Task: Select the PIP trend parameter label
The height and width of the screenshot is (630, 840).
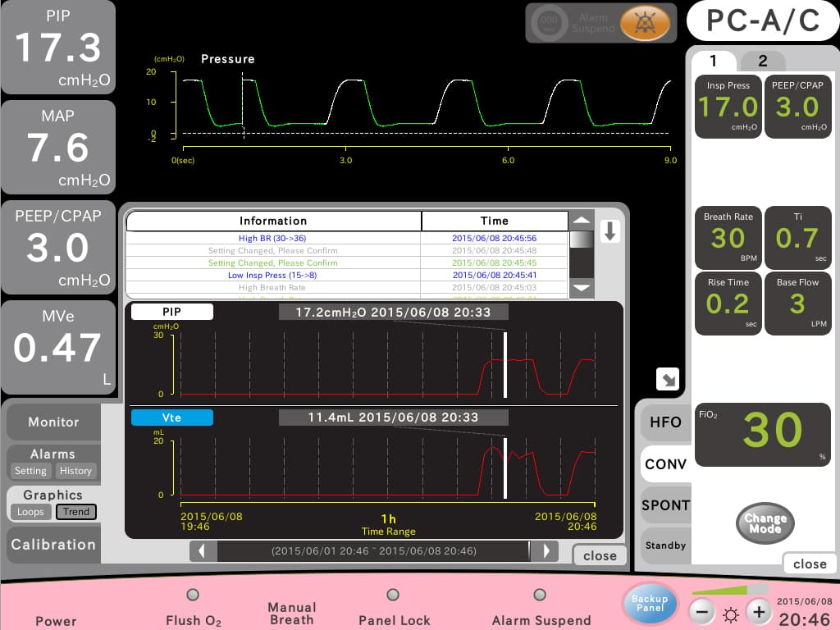Action: pyautogui.click(x=172, y=312)
